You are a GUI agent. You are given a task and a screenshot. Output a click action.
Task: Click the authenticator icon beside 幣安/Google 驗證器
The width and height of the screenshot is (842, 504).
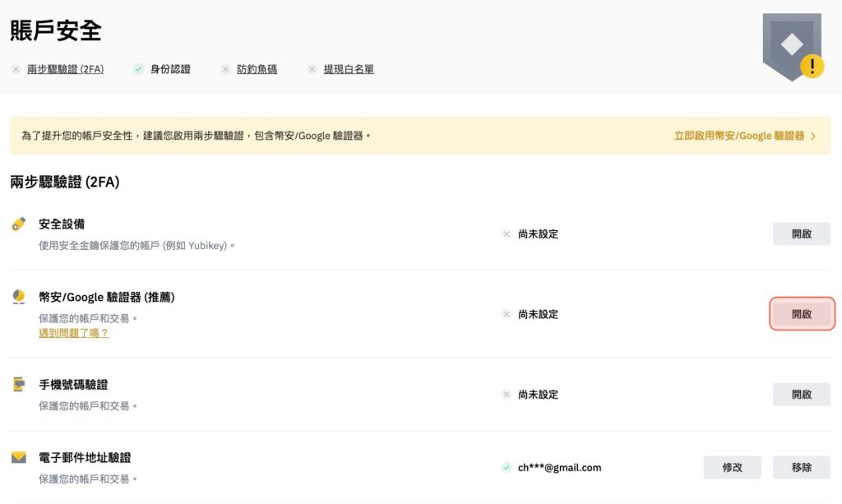pyautogui.click(x=19, y=297)
